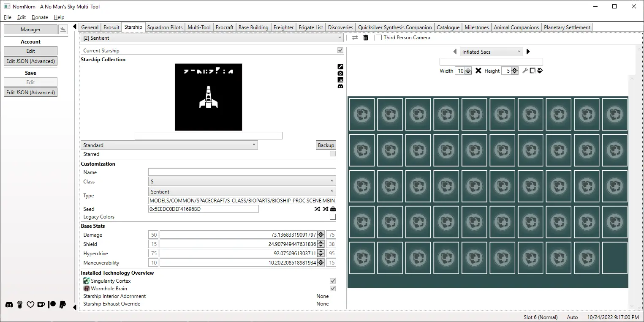Click the Seed input field
Image resolution: width=644 pixels, height=322 pixels.
pos(203,209)
